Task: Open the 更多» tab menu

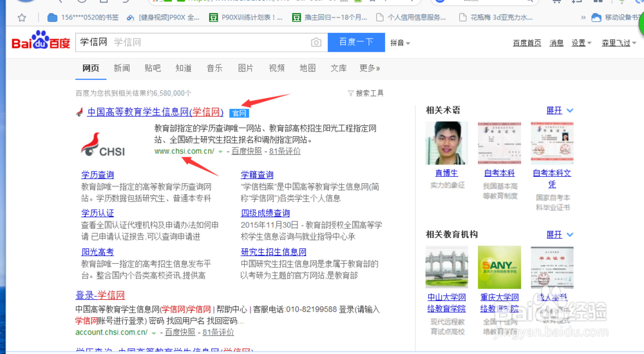Action: [370, 68]
